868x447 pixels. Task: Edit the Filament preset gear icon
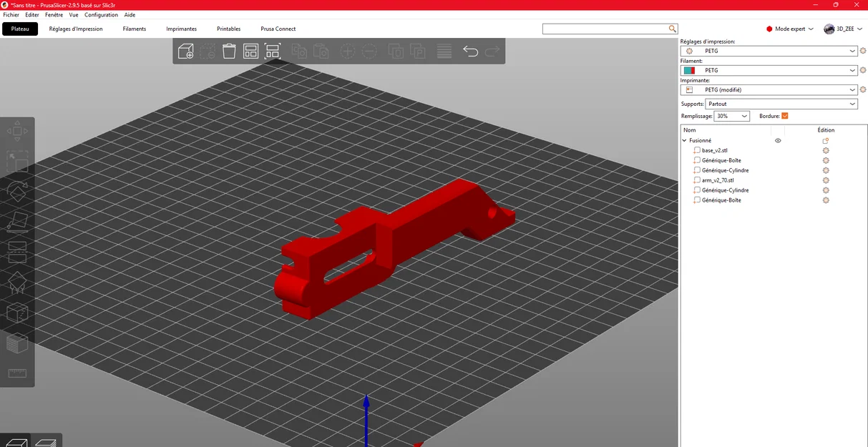tap(863, 70)
